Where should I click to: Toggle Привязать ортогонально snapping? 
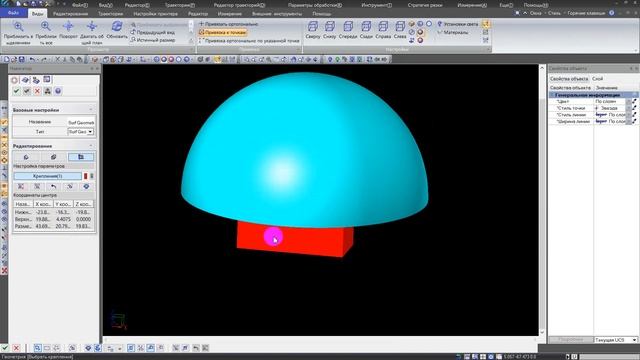point(229,24)
